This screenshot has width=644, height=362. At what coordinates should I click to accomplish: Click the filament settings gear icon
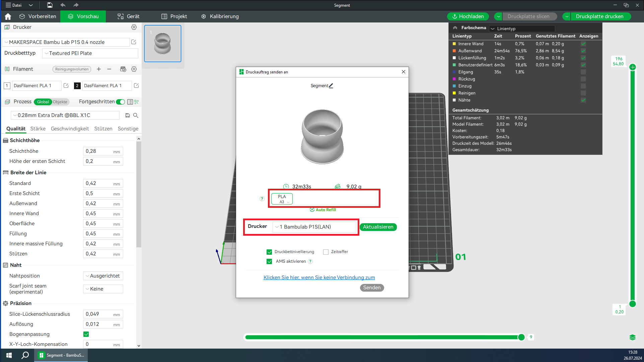point(134,69)
